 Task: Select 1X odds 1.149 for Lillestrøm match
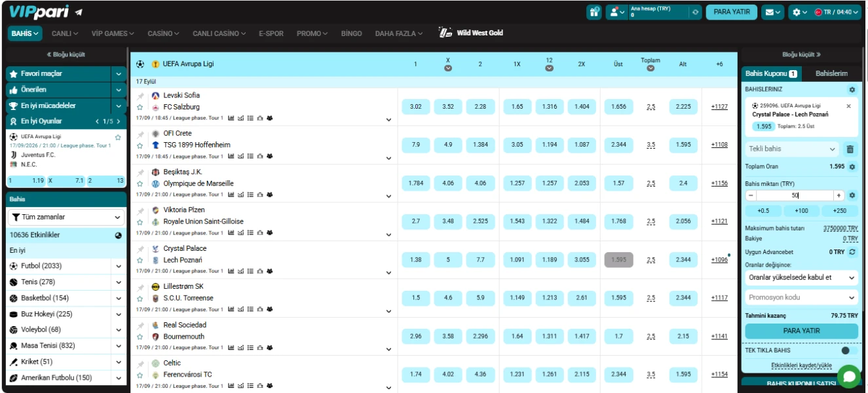coord(518,298)
